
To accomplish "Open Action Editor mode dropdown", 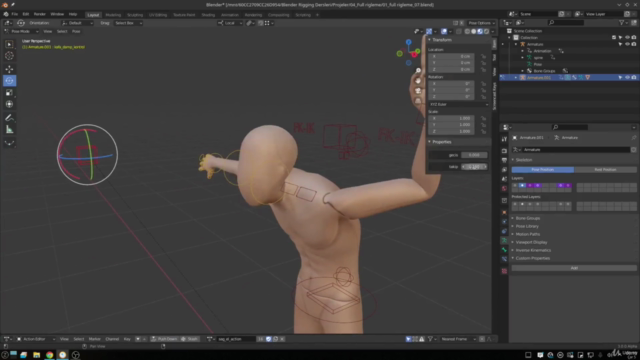I will click(36, 339).
